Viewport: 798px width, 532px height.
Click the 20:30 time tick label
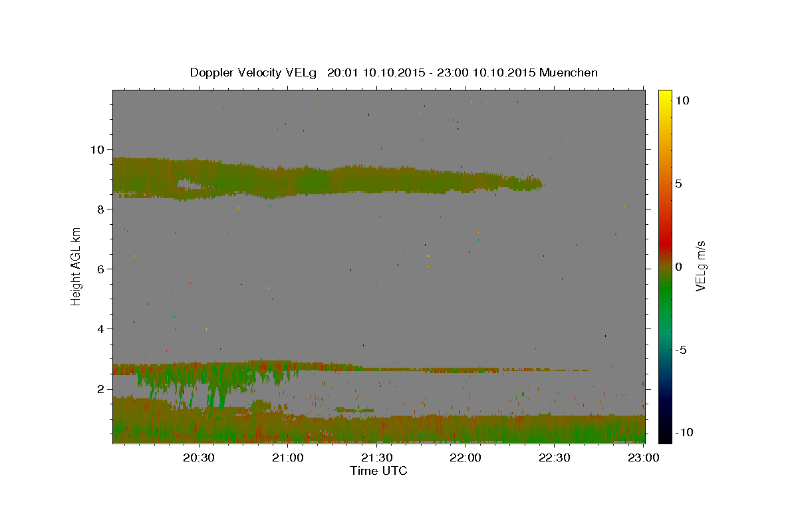pyautogui.click(x=199, y=458)
